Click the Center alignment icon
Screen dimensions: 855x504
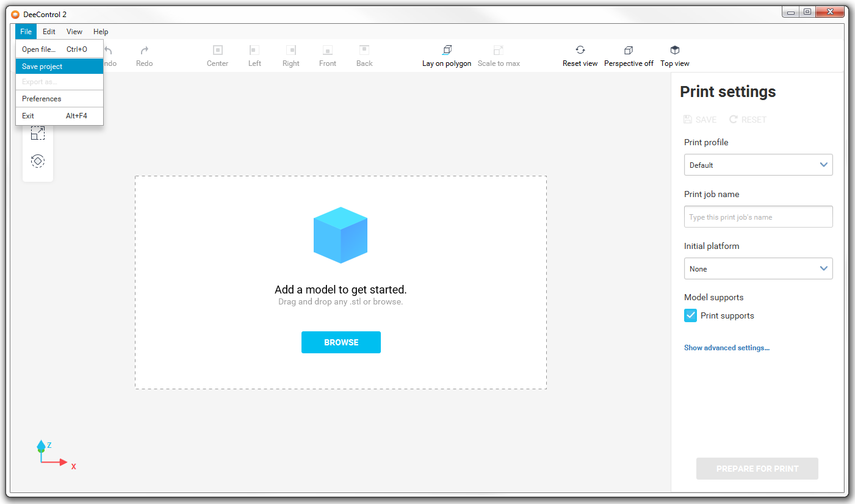[x=217, y=50]
